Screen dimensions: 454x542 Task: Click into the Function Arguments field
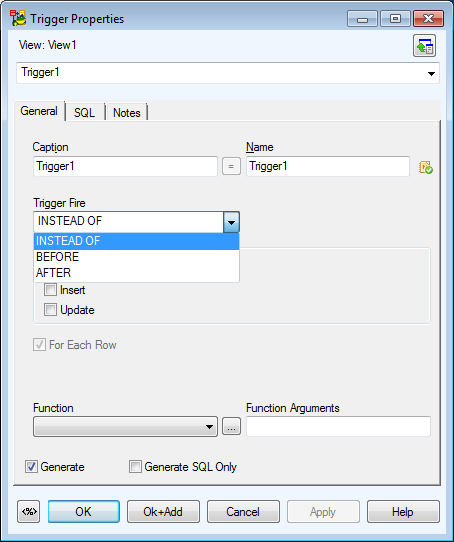coord(338,427)
